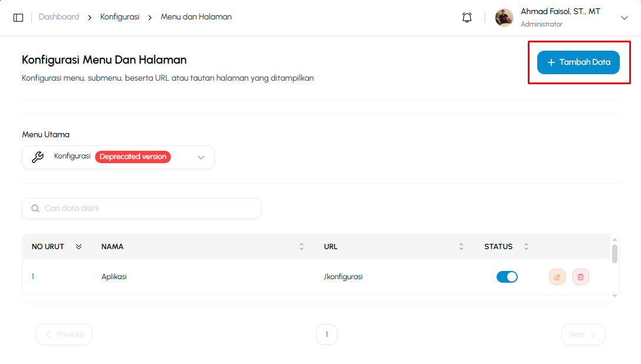Click the NO URUT column header text
The width and height of the screenshot is (641, 364).
(x=48, y=246)
